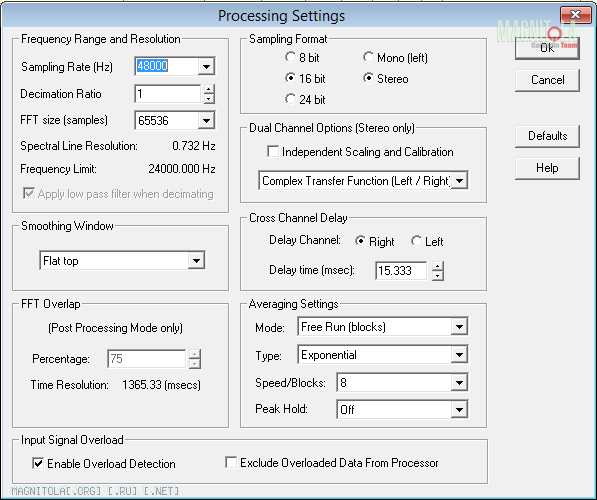Open the Help button
Viewport: 597px width, 500px height.
[x=548, y=168]
